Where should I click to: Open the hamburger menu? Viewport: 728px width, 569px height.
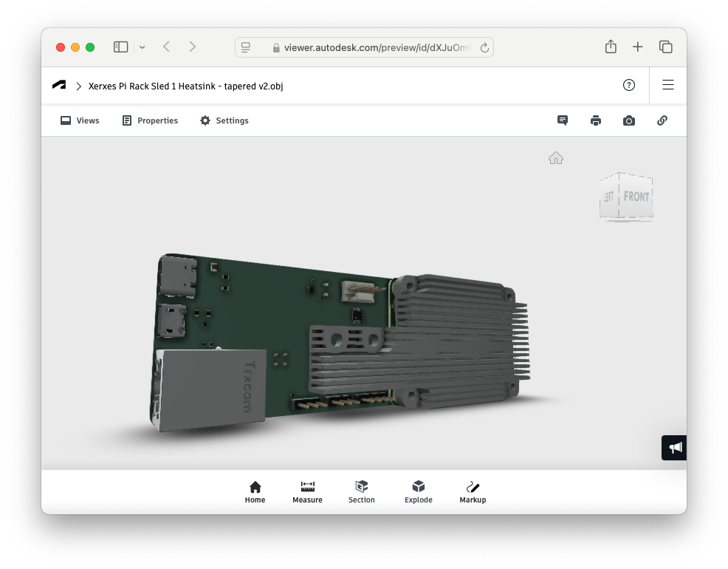click(668, 85)
